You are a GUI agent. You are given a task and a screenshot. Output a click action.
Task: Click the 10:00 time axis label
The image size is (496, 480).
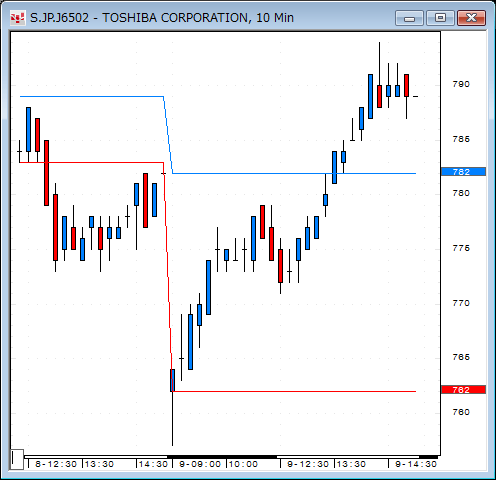pos(243,464)
